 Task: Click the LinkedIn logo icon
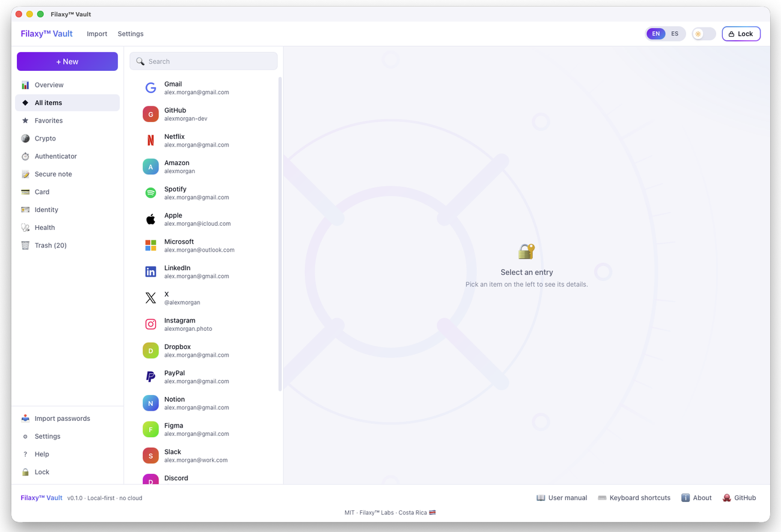(151, 272)
